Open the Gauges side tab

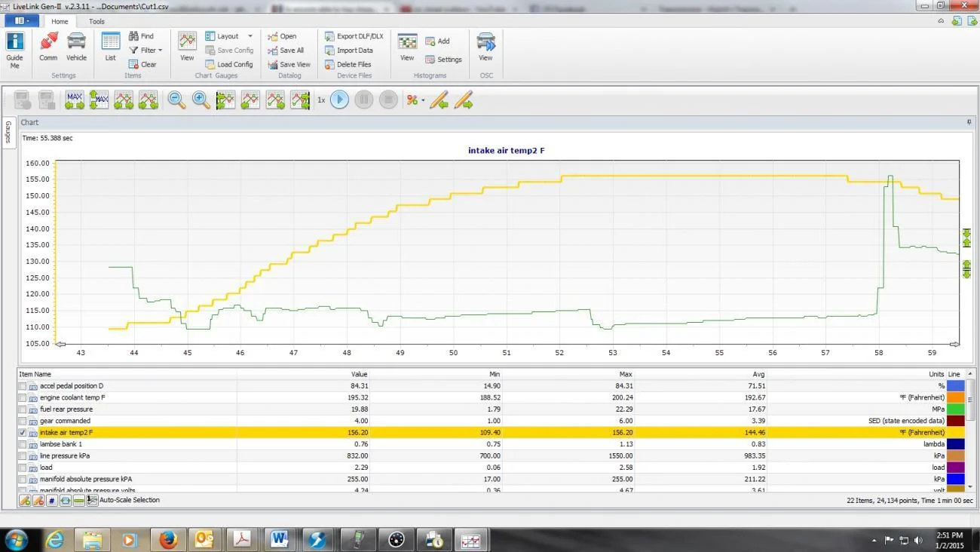tap(8, 133)
